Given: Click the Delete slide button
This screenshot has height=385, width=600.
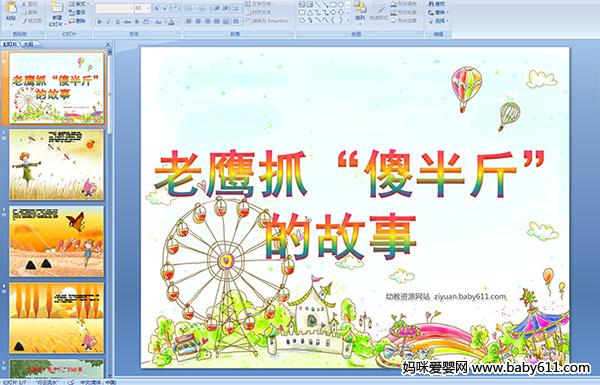Looking at the screenshot, I should (78, 21).
